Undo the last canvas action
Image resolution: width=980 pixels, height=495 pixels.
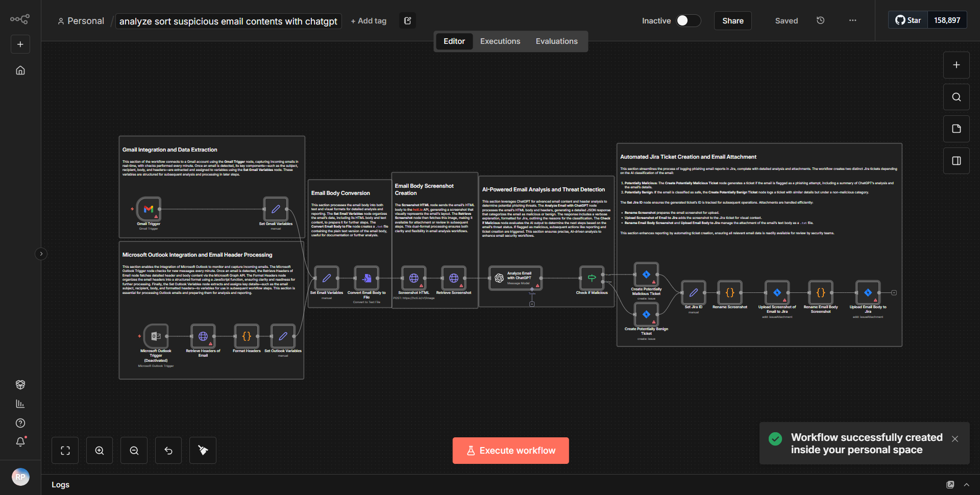tap(168, 450)
